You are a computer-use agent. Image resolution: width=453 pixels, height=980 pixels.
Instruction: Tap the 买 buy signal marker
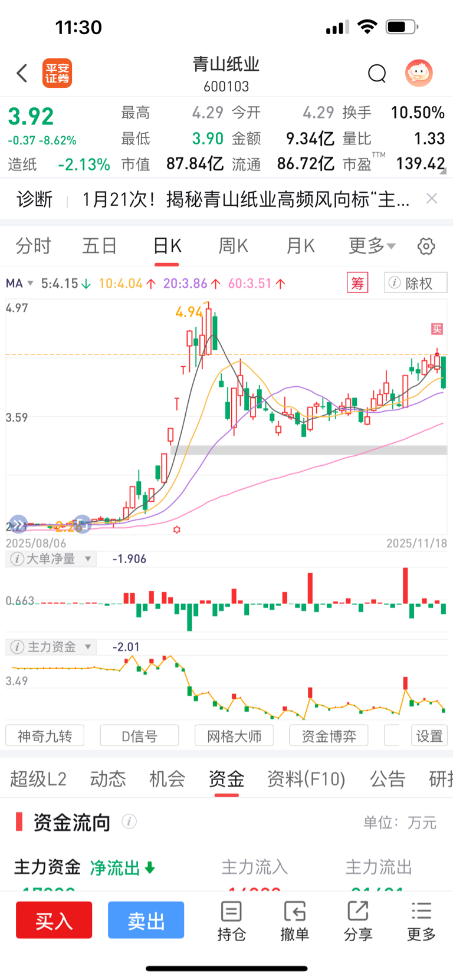[x=437, y=329]
